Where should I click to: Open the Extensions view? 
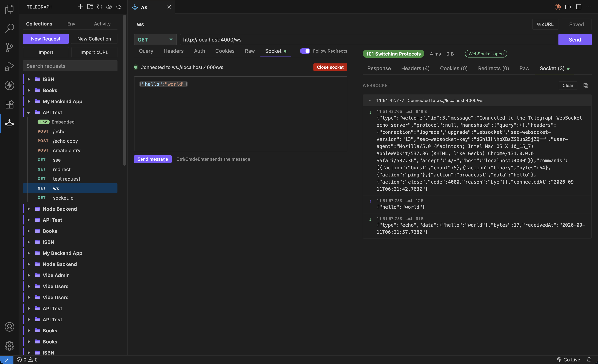tap(9, 104)
